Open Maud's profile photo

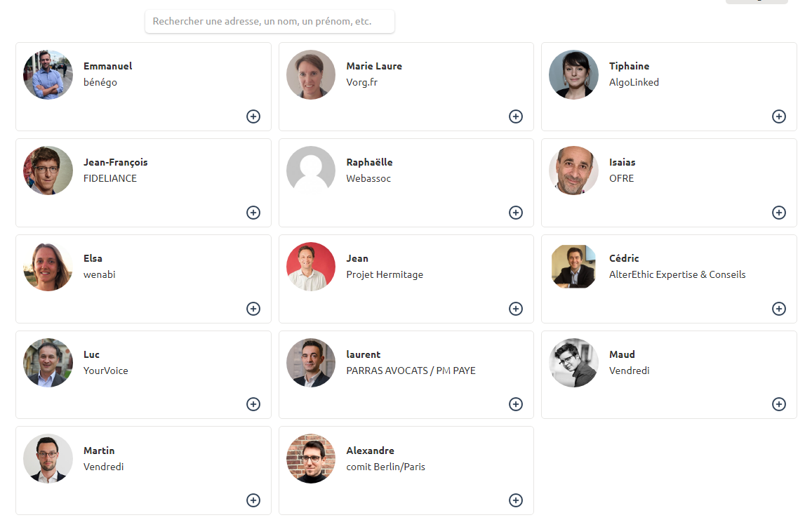(573, 363)
